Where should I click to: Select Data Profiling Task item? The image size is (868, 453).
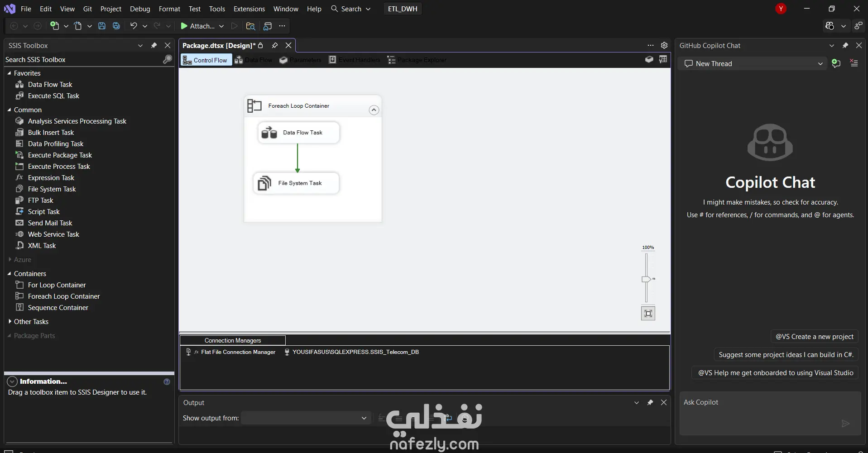pos(56,144)
